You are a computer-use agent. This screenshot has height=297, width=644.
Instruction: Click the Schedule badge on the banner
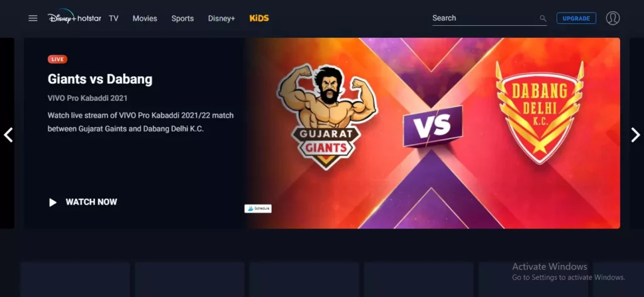click(258, 209)
